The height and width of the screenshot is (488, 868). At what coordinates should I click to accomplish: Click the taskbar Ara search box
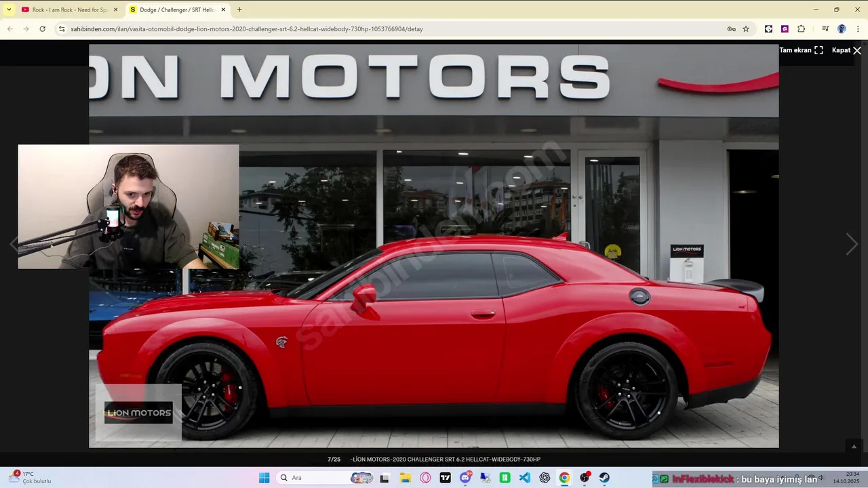[325, 478]
